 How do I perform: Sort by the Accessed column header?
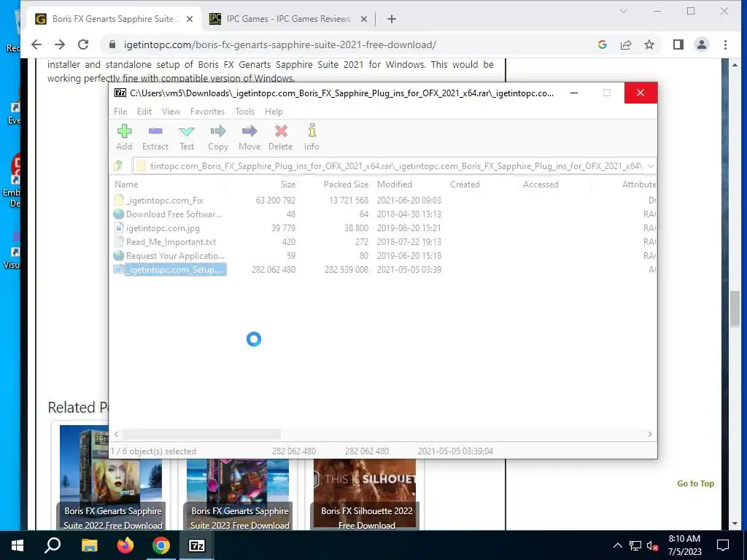[541, 184]
